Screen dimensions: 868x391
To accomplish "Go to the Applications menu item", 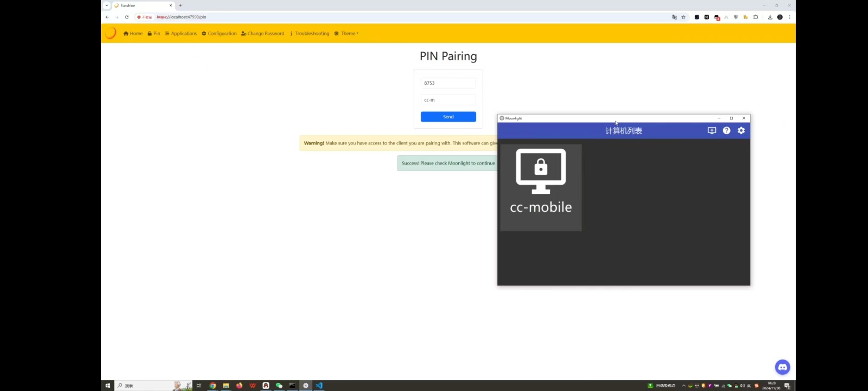I will [x=181, y=33].
